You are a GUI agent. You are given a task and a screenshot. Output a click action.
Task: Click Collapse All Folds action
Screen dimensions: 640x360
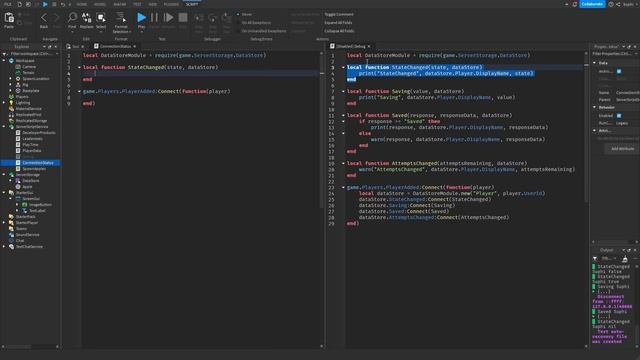[x=339, y=31]
